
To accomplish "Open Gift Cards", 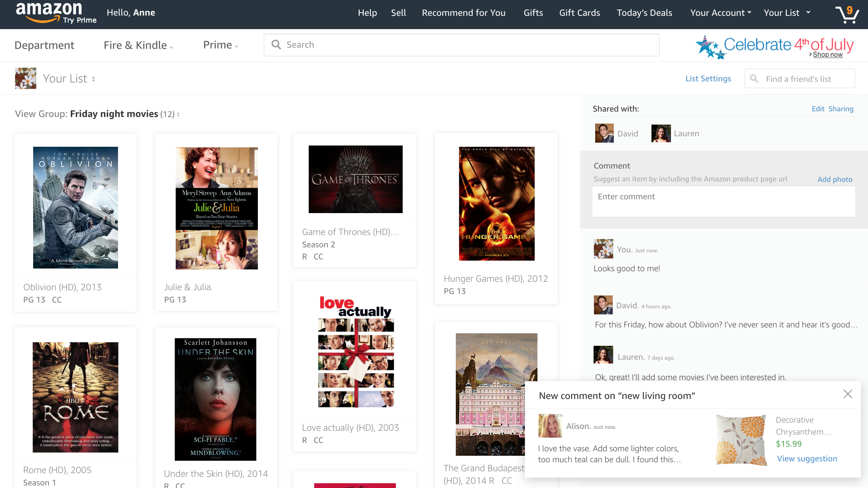I will click(x=579, y=13).
